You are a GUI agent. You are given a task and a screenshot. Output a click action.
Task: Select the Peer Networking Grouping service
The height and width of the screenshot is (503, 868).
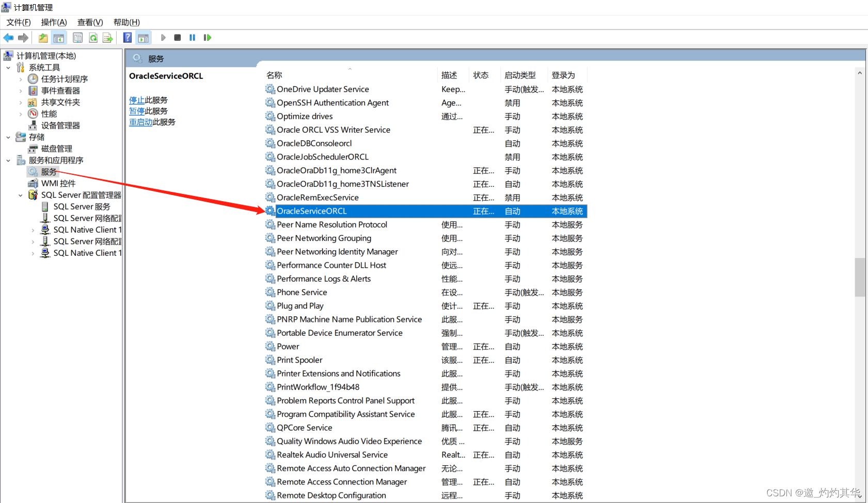coord(426,238)
